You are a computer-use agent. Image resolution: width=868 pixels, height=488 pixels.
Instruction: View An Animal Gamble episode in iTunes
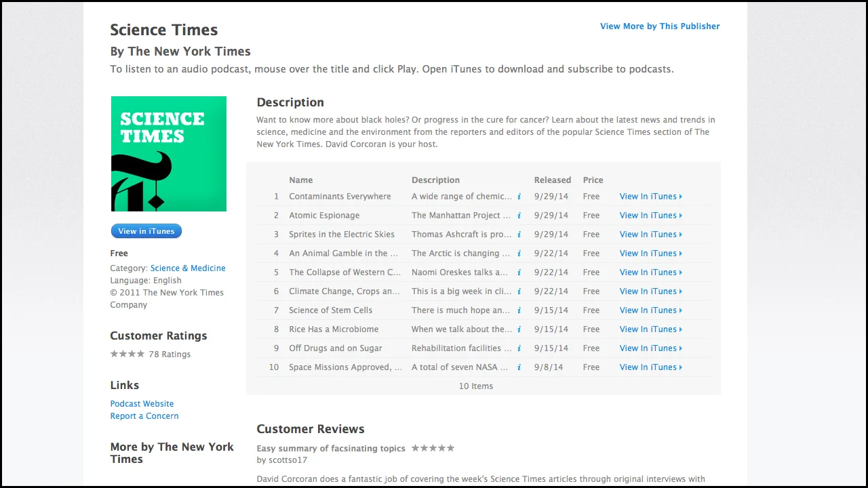(x=651, y=253)
